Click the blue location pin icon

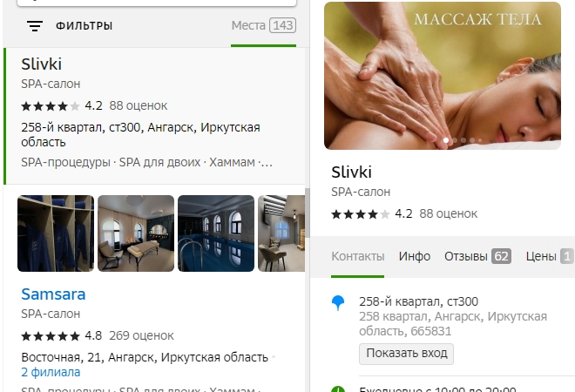(x=338, y=302)
